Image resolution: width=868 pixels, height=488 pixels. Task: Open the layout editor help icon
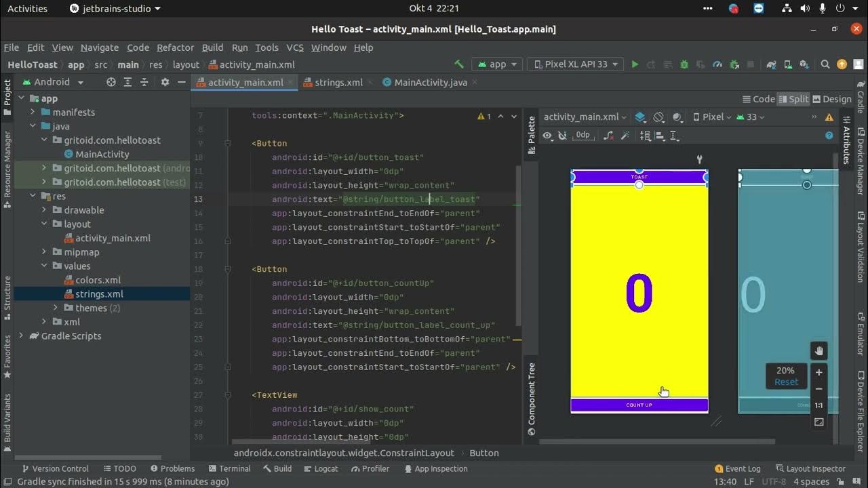[x=829, y=136]
